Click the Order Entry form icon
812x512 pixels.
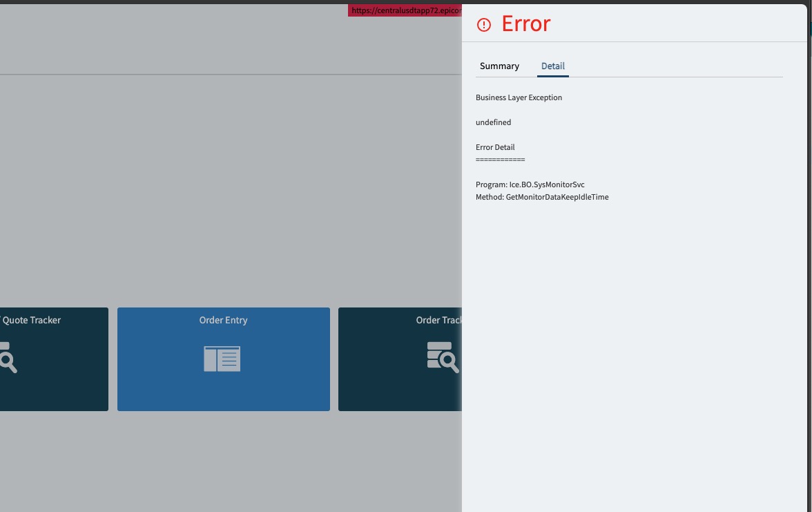tap(222, 359)
